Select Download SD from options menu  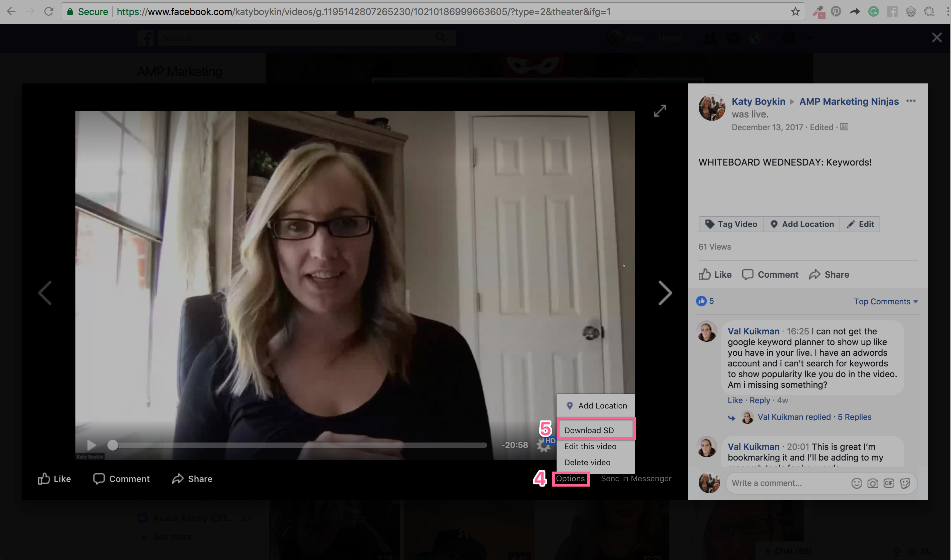tap(589, 430)
